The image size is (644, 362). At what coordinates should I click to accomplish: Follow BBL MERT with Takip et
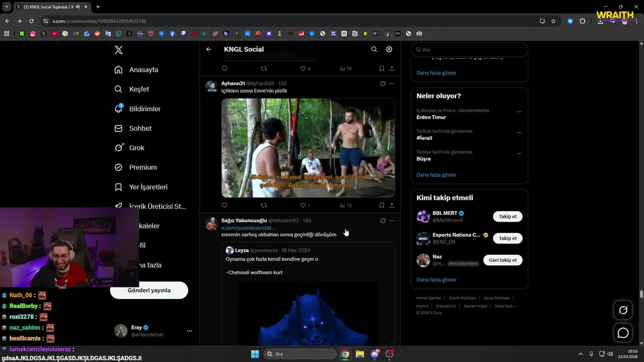508,217
